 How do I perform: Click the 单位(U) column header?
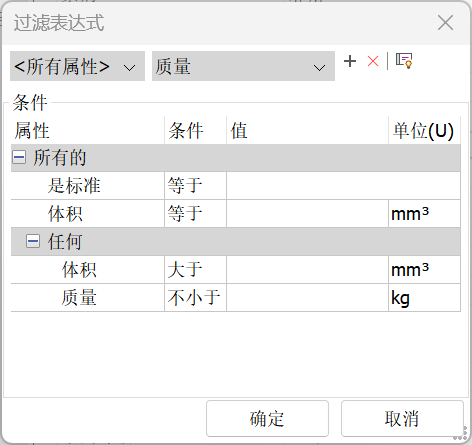(x=424, y=130)
